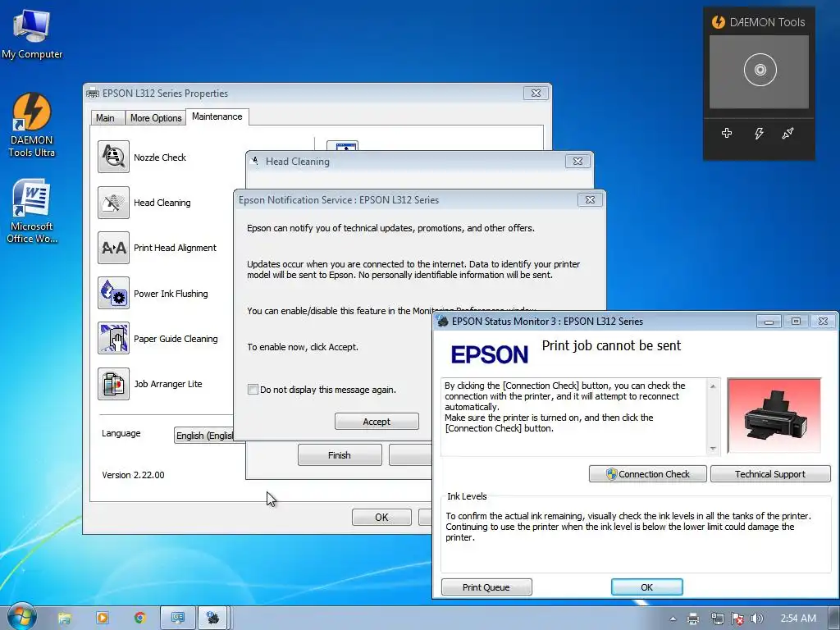Click scroll up arrow in status message box
Screen dimensions: 840x630
point(713,386)
